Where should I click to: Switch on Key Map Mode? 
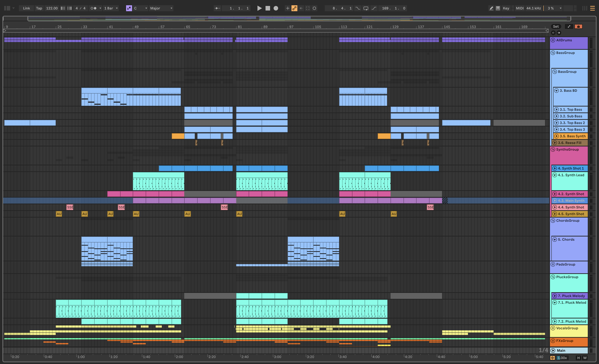pos(506,8)
